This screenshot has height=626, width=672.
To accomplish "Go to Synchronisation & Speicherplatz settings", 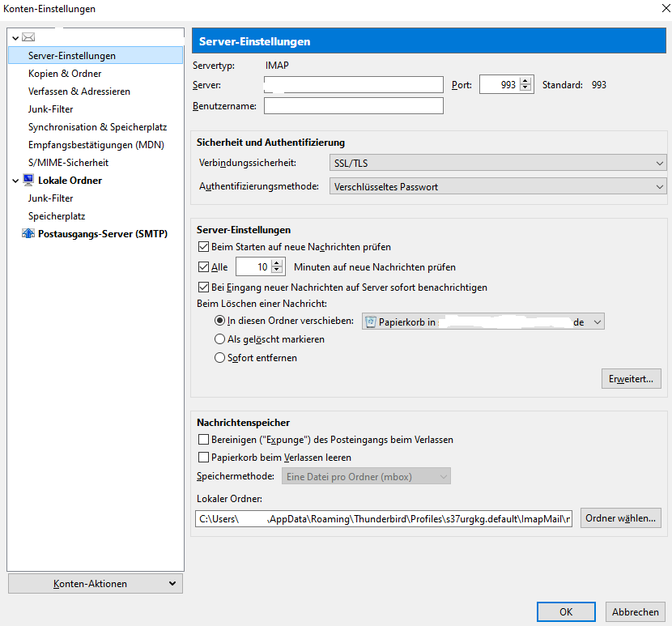I will point(97,127).
